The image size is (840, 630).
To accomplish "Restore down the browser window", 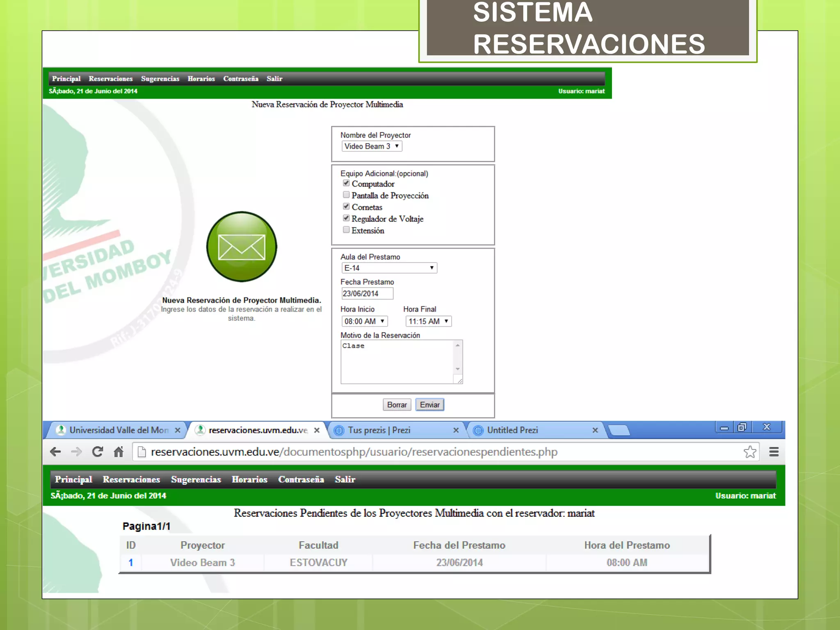I will pyautogui.click(x=742, y=428).
